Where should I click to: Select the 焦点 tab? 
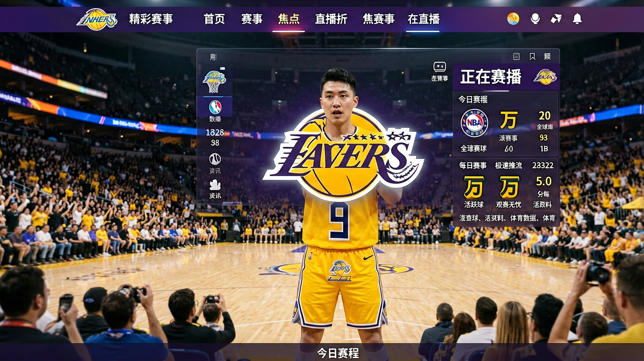point(289,19)
